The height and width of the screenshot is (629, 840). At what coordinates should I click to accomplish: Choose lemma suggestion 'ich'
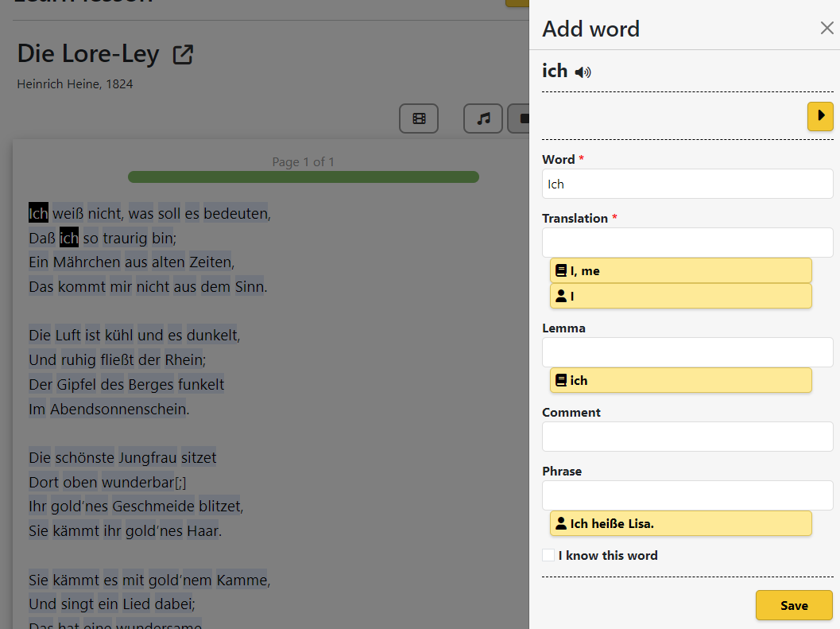(x=680, y=380)
